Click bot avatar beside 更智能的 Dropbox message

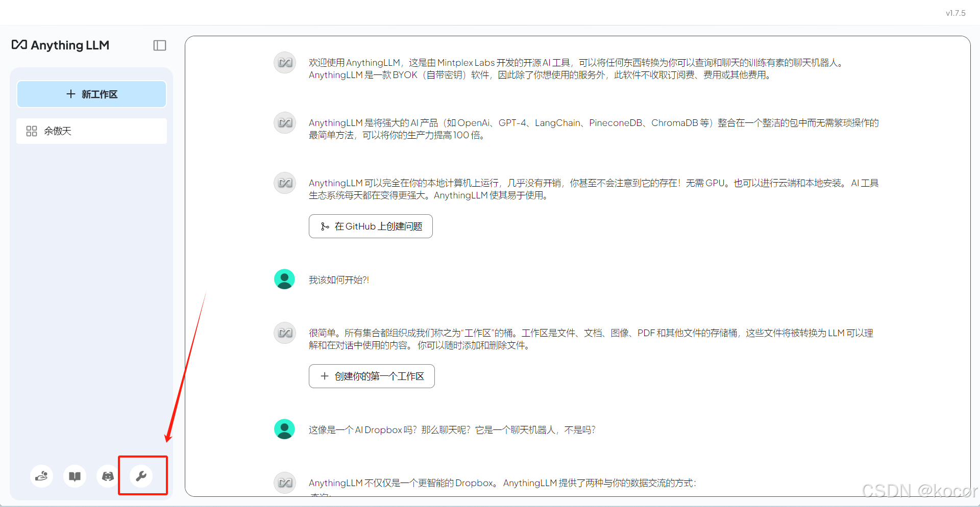pos(285,483)
